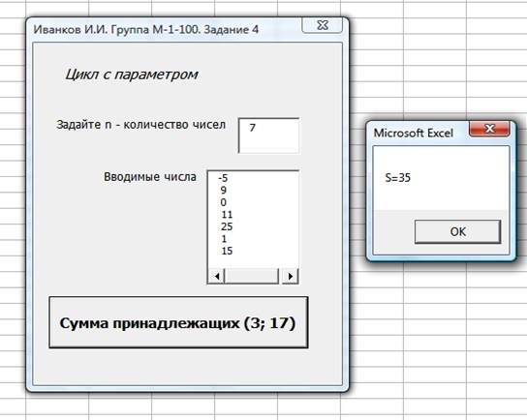Select the value 11 in the numbers list
This screenshot has width=527, height=420.
(x=227, y=215)
